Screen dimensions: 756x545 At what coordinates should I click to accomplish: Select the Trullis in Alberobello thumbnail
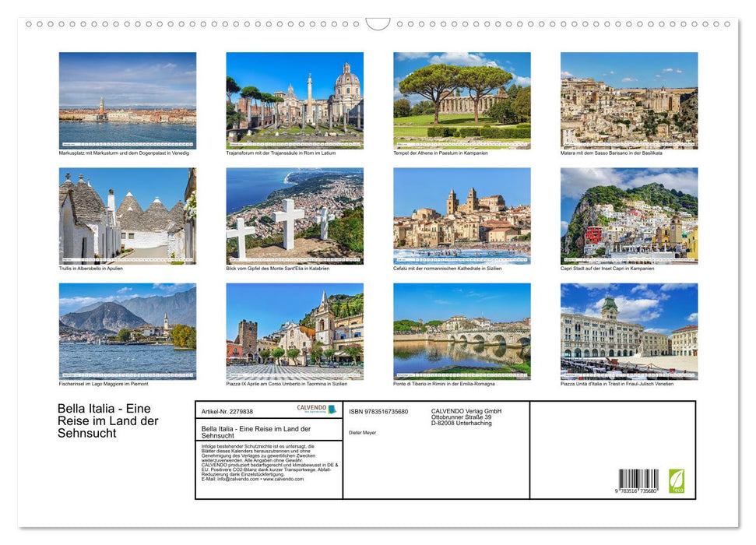tap(127, 216)
